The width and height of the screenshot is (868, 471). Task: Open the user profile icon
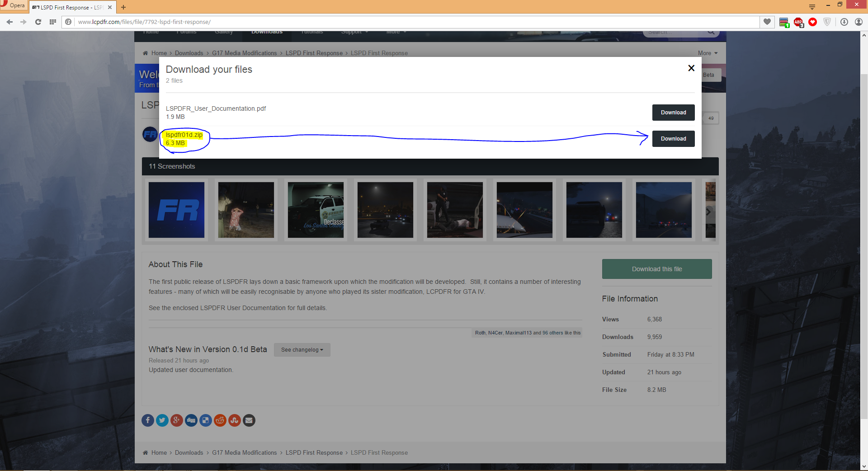click(x=859, y=22)
